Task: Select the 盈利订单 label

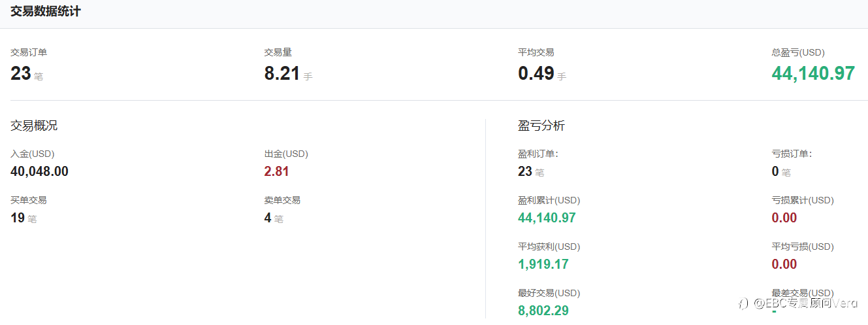Action: (x=538, y=154)
